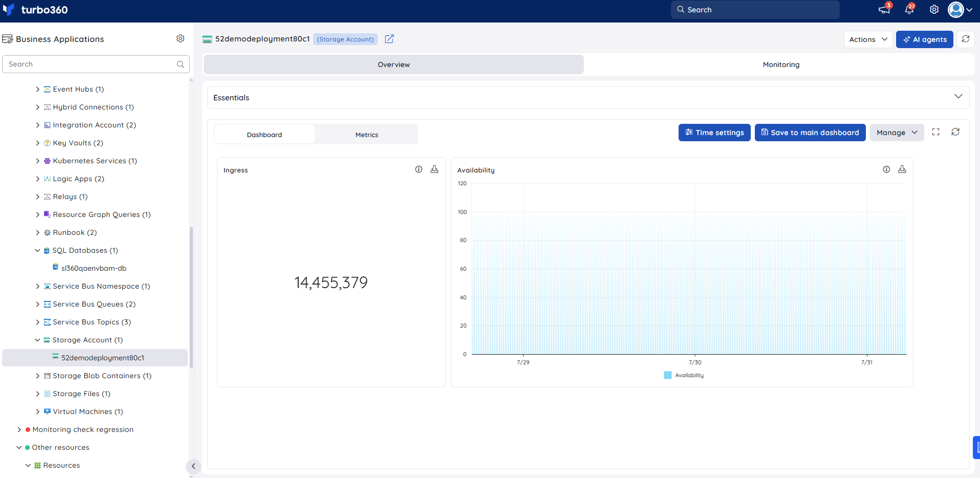Refresh the resource page
980x478 pixels.
966,39
